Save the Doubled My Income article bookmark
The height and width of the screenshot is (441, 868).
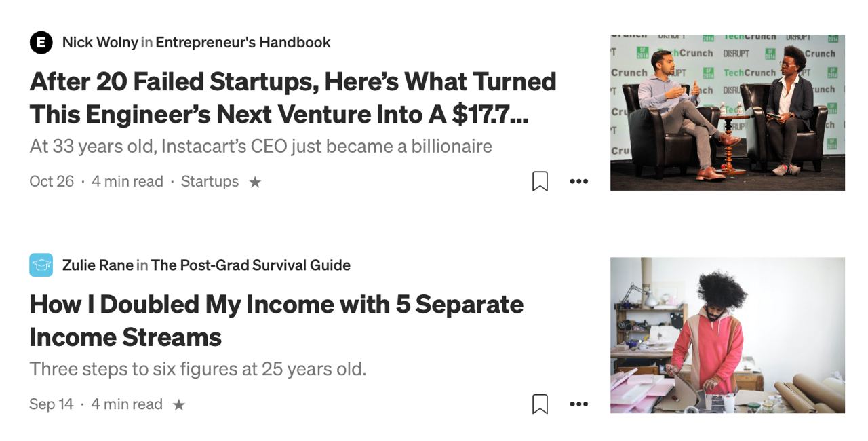(x=540, y=404)
